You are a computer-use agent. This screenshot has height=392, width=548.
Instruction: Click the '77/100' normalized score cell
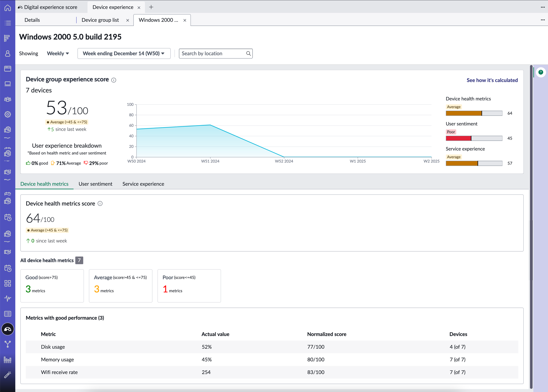tap(316, 347)
